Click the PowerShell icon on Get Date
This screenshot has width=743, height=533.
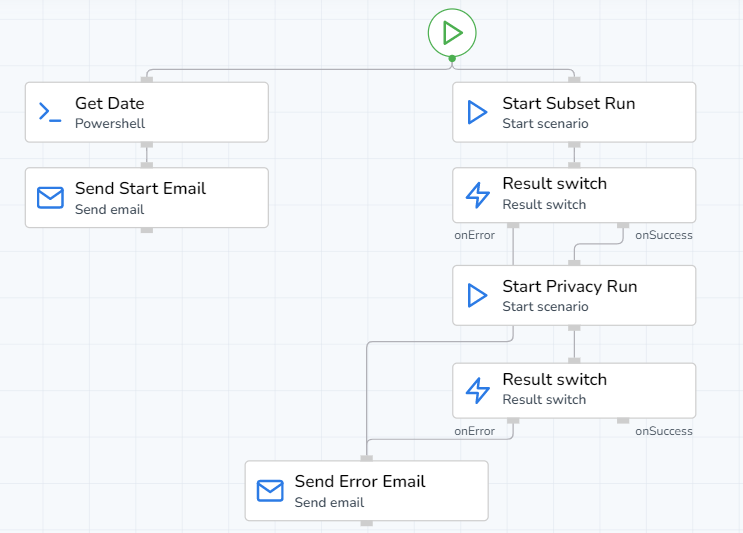[x=50, y=112]
